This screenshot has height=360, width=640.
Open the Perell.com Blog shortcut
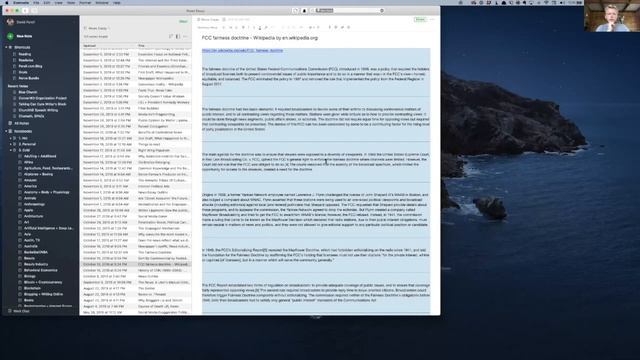point(30,66)
